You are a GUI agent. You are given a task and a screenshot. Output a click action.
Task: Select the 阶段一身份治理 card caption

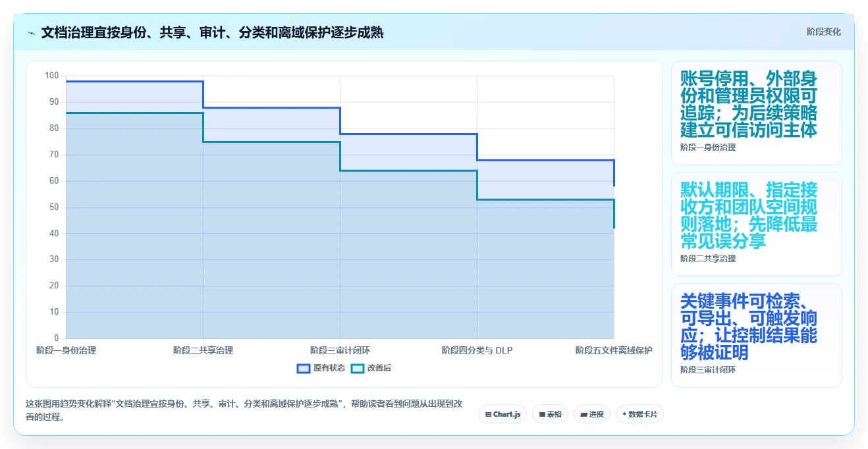pyautogui.click(x=708, y=147)
